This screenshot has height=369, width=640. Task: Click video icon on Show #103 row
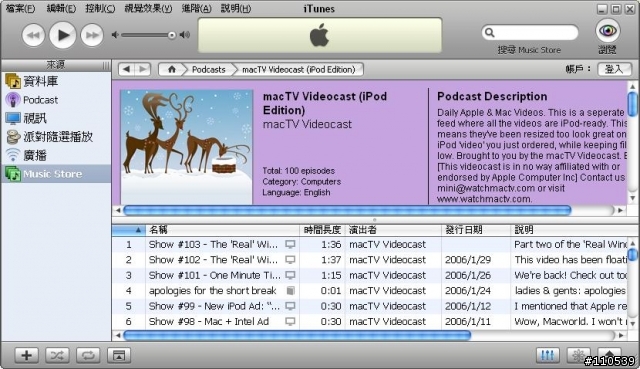pyautogui.click(x=290, y=245)
